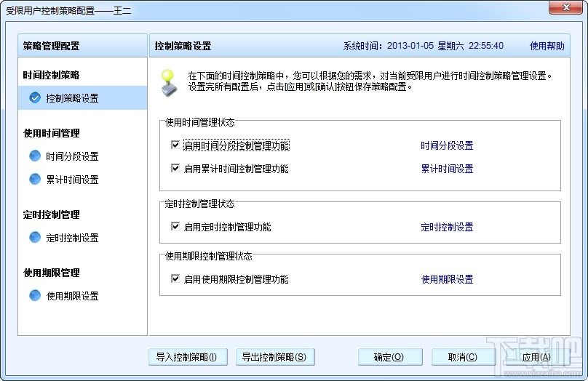Click the 使用帮助 help link
Image resolution: width=588 pixels, height=381 pixels.
click(547, 46)
